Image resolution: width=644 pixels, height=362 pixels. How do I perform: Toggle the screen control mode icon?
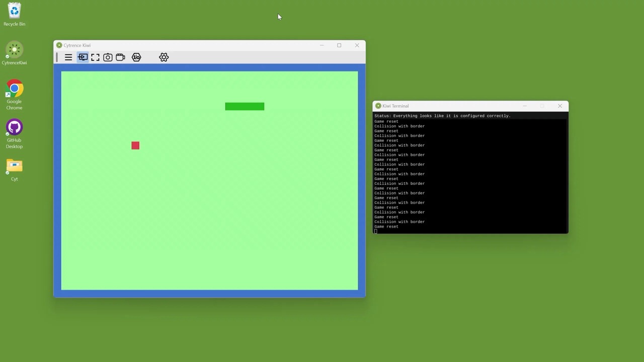coord(83,57)
